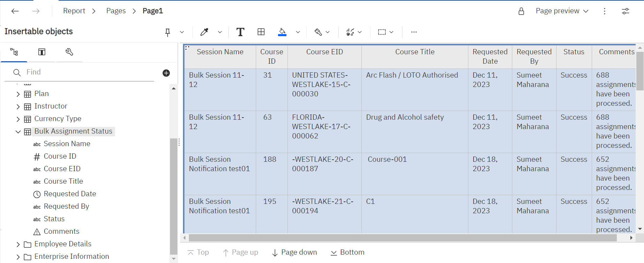Select the crosstab container handle icon

[x=187, y=48]
